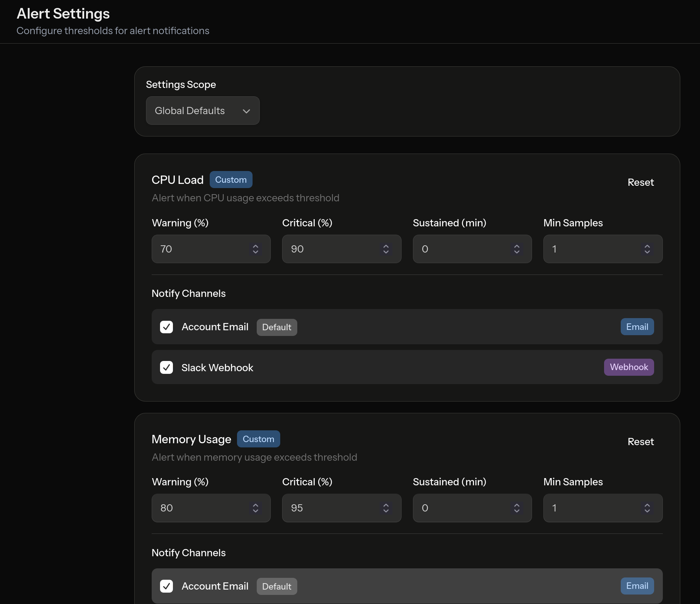The width and height of the screenshot is (700, 604).
Task: Click stepper arrows on Memory Warning field
Action: coord(256,508)
